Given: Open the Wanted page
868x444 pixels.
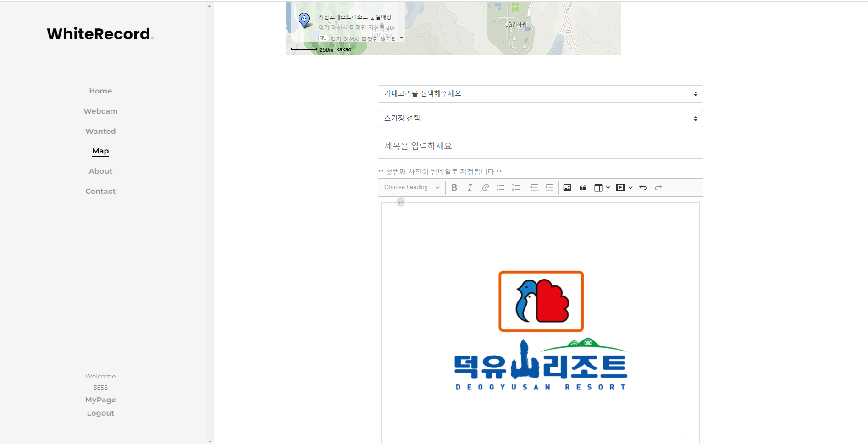Looking at the screenshot, I should coord(100,131).
